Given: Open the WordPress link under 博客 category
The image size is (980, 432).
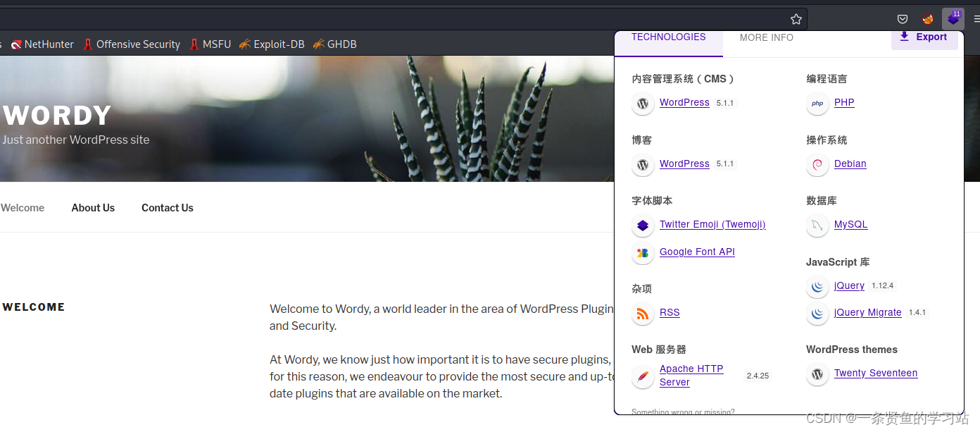Looking at the screenshot, I should pos(684,163).
